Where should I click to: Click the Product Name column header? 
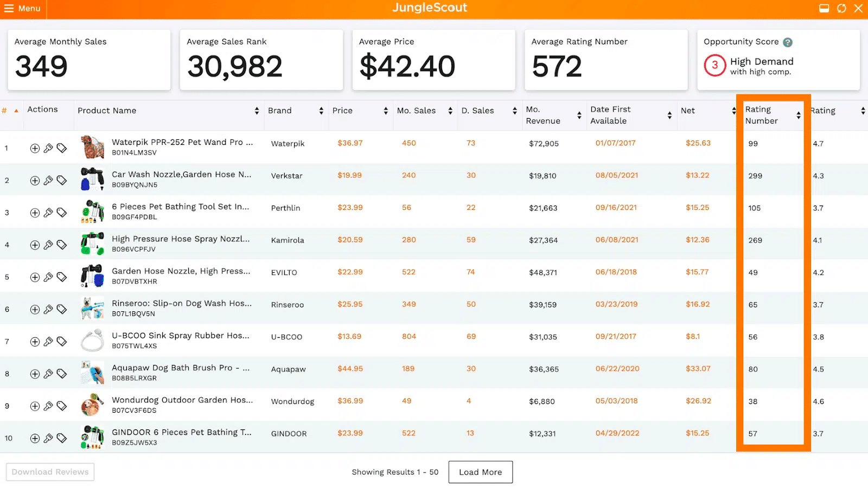coord(107,111)
